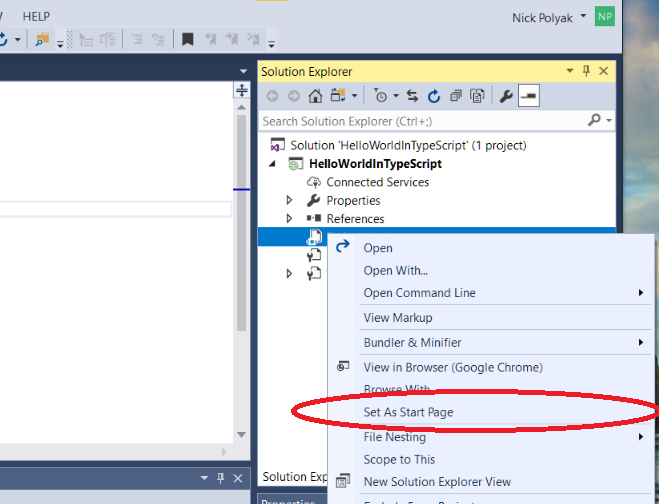This screenshot has height=504, width=659.
Task: Select the References tree item
Action: pyautogui.click(x=355, y=219)
